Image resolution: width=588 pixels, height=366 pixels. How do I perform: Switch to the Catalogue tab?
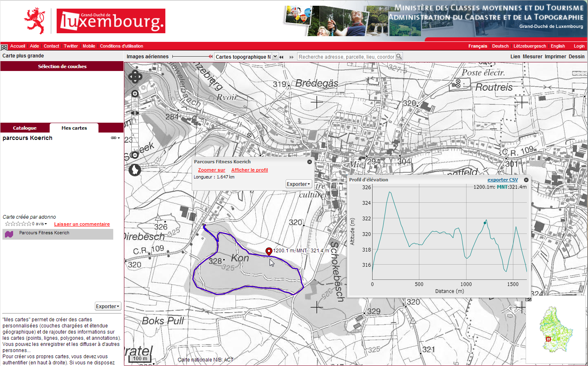(25, 128)
